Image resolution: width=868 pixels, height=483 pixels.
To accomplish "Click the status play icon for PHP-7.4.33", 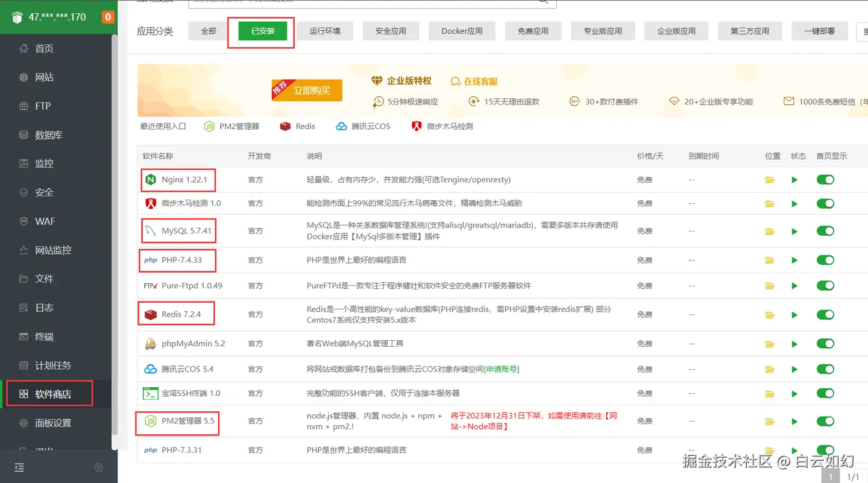I will [794, 260].
